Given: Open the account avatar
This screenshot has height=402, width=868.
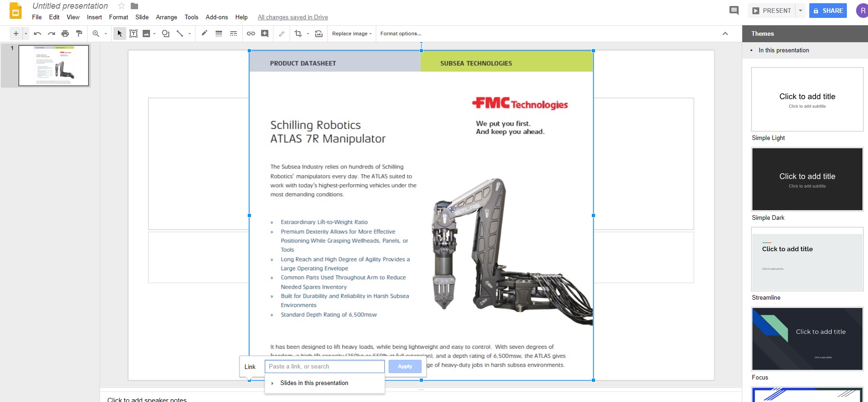Looking at the screenshot, I should tap(862, 11).
